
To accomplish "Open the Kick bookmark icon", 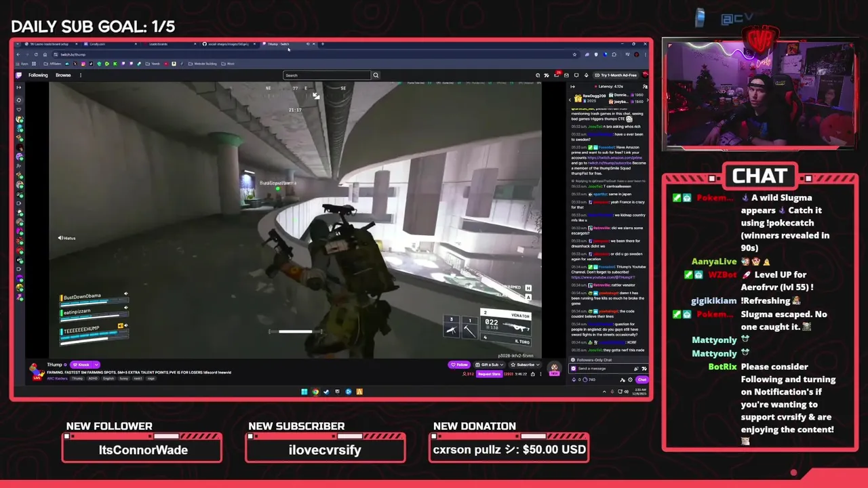I will tap(115, 64).
